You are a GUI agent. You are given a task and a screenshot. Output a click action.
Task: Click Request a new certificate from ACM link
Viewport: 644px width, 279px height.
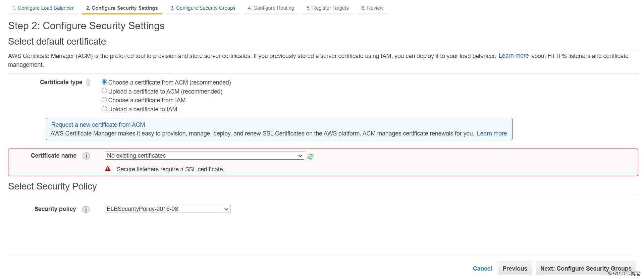(98, 125)
